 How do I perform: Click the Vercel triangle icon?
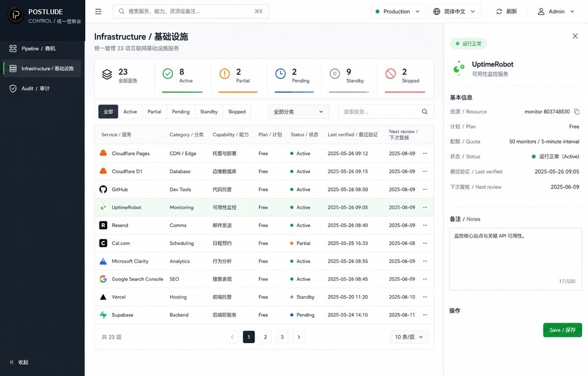pyautogui.click(x=103, y=297)
